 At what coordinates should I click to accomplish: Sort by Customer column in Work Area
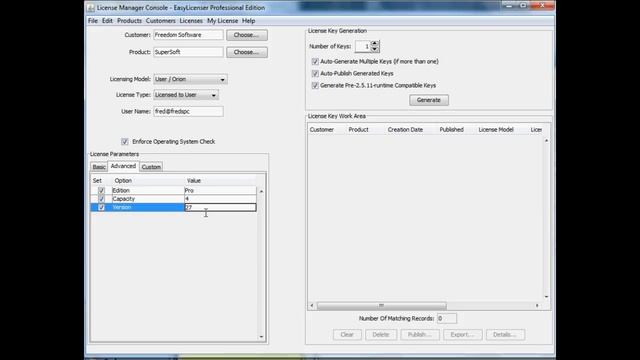322,130
